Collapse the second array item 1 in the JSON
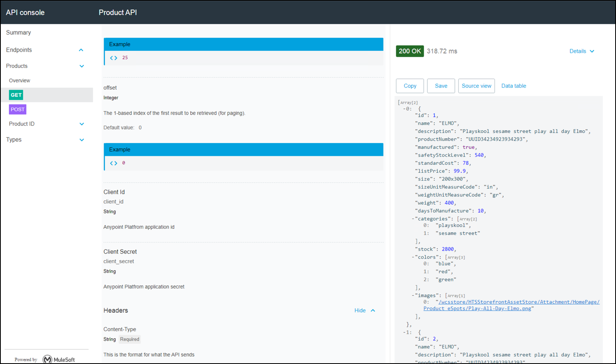 click(404, 332)
